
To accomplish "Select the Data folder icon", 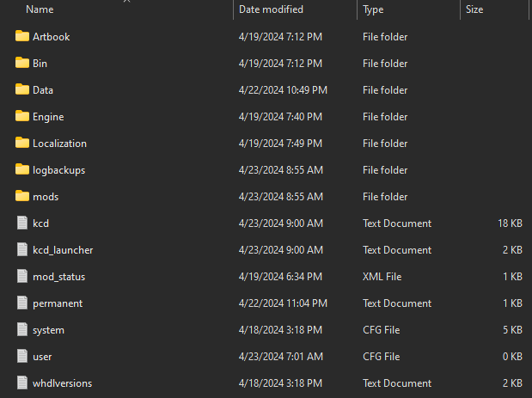I will tap(22, 89).
